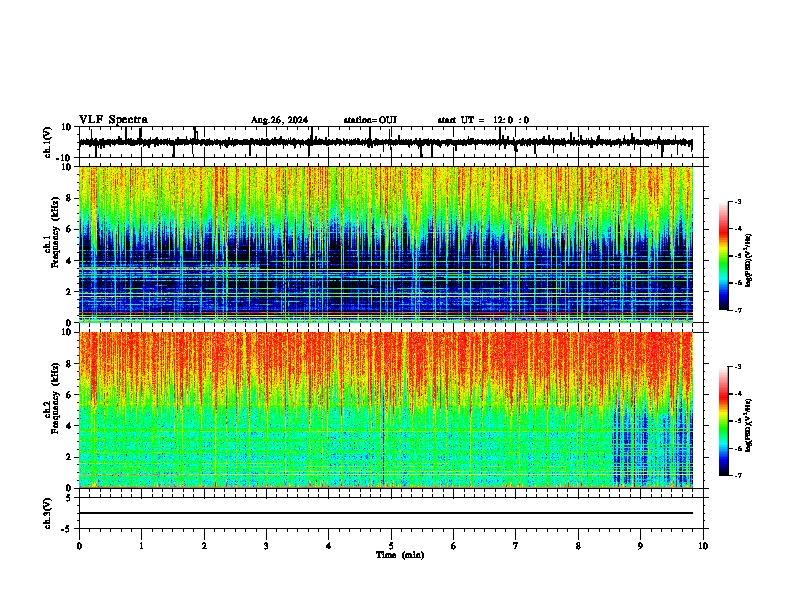Image resolution: width=792 pixels, height=612 pixels.
Task: Click the "Time (min)" axis label
Action: (400, 555)
